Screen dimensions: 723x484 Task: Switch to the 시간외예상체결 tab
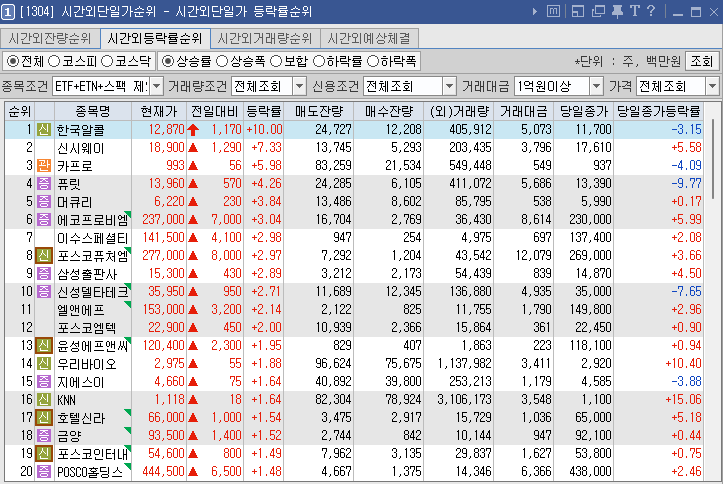(369, 38)
